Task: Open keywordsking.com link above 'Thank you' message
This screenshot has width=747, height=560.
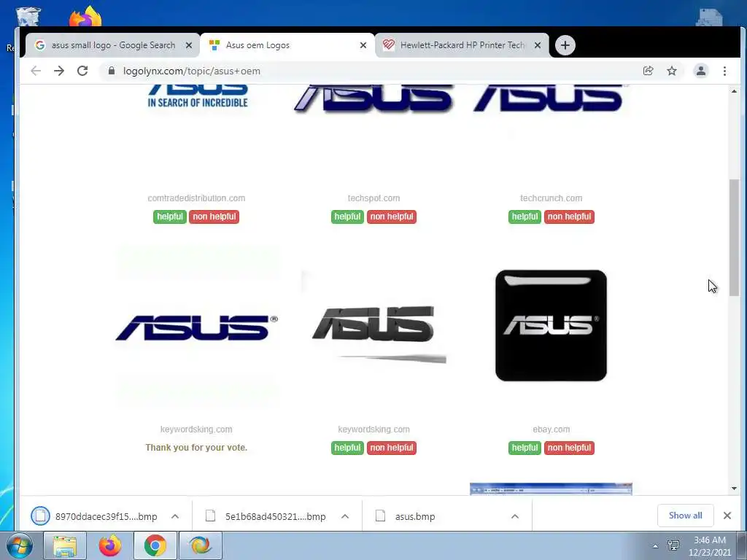Action: click(x=196, y=429)
